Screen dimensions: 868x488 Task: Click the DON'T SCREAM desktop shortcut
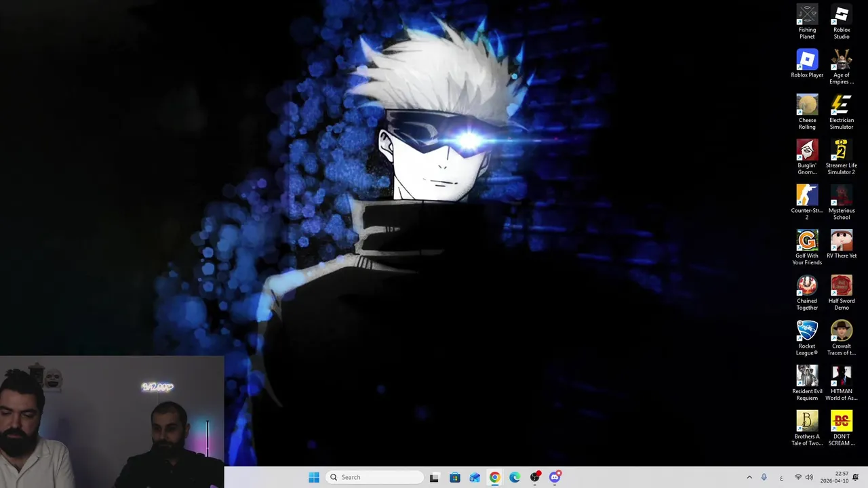(x=842, y=428)
